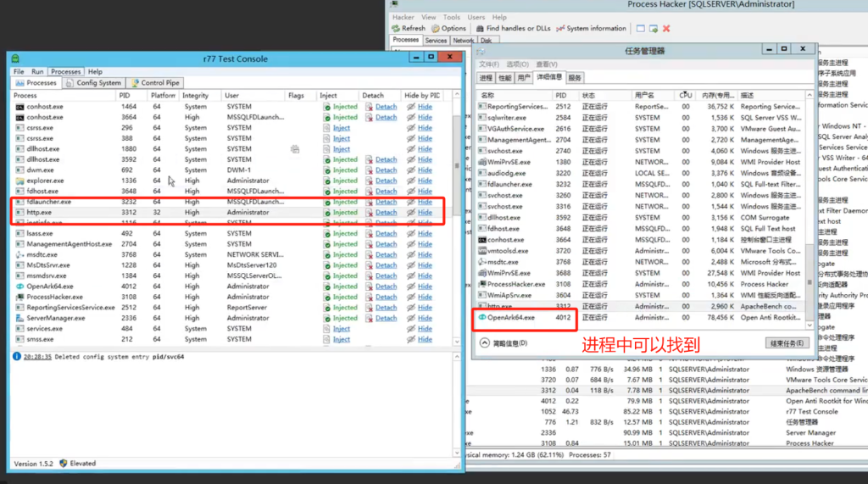
Task: Open System information in Process Hacker
Action: 591,28
